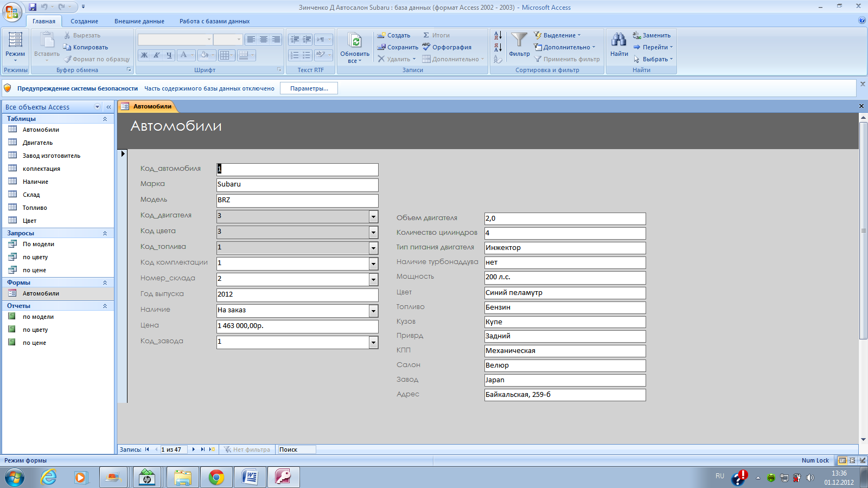Click Вырезать cut scissors icon
Viewport: 868px width, 488px height.
(x=67, y=35)
